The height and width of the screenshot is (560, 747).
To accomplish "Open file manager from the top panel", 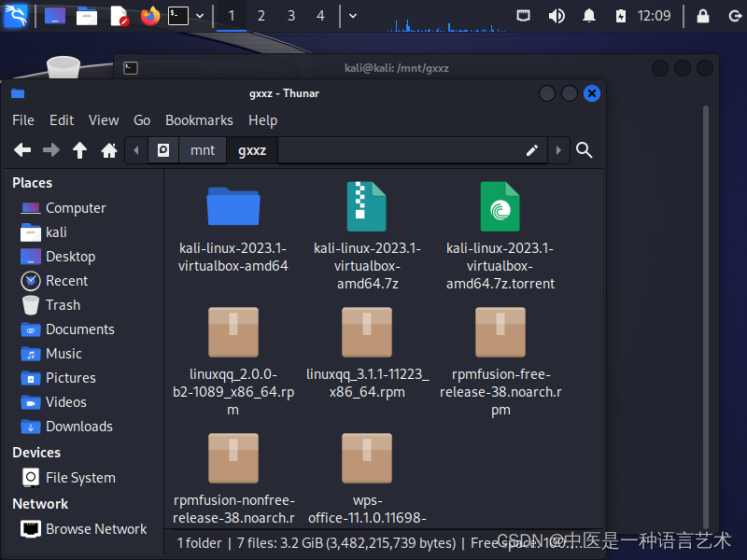I will (x=87, y=16).
